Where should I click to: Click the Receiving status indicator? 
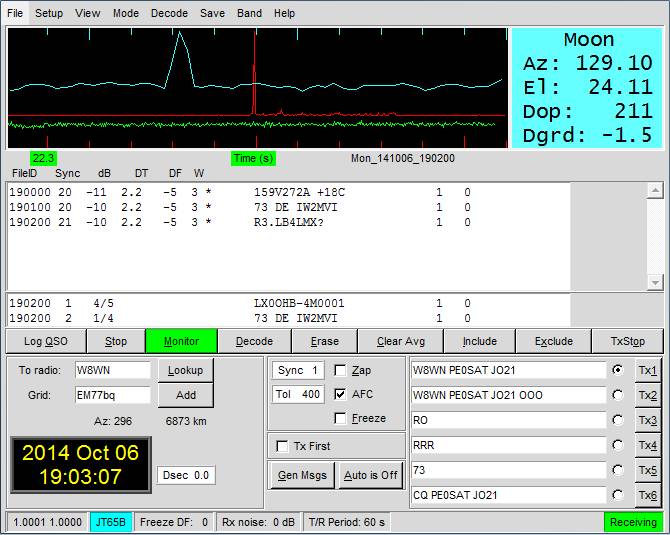(x=633, y=522)
